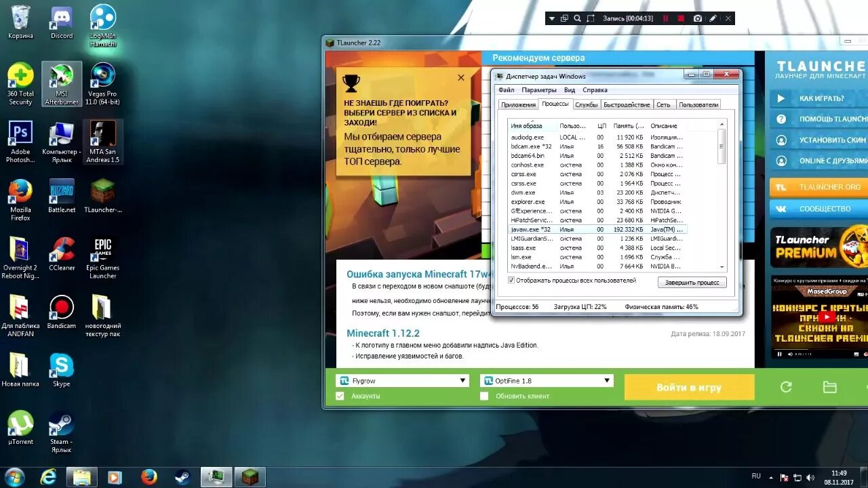Select the Overnight 2 Reboot desktop icon
868x488 pixels.
[20, 258]
